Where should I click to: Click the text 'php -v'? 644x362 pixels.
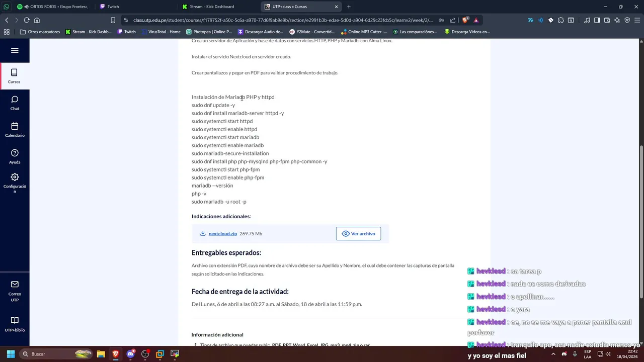[x=199, y=194]
